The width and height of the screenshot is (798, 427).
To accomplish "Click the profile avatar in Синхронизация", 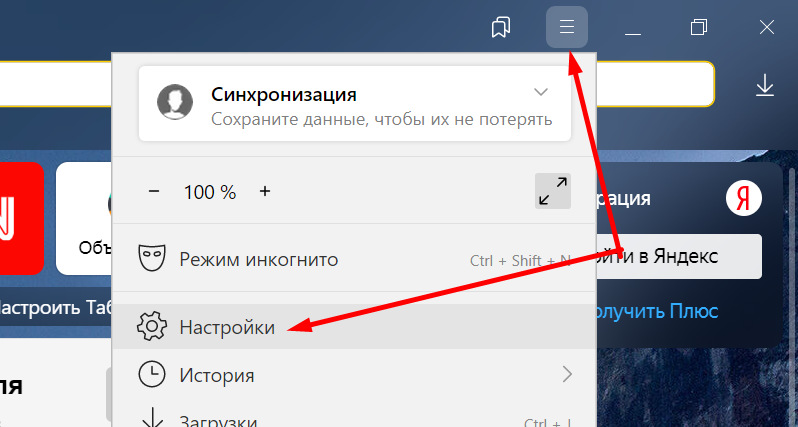I will point(175,102).
